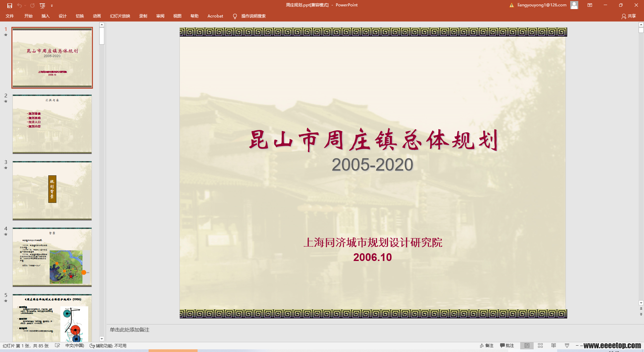Open Customize Quick Access Toolbar dropdown

point(52,5)
